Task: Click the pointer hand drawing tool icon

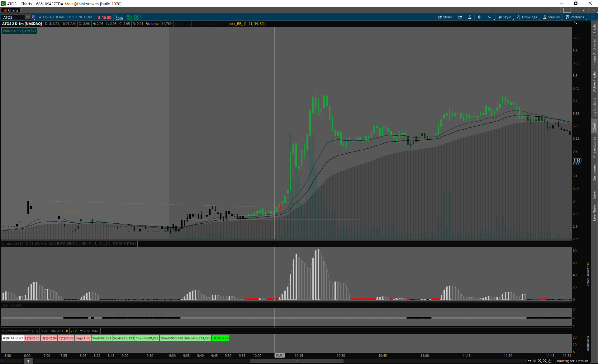Action: click(550, 361)
